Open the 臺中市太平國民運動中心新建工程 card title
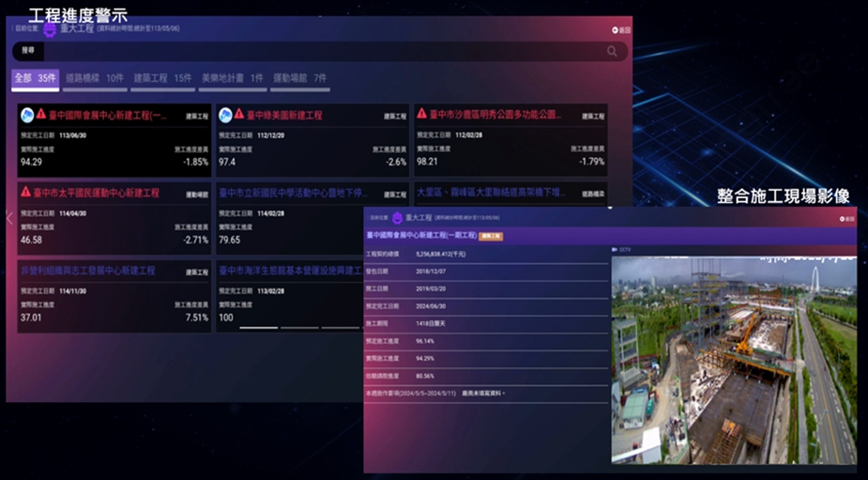Image resolution: width=868 pixels, height=480 pixels. point(97,193)
